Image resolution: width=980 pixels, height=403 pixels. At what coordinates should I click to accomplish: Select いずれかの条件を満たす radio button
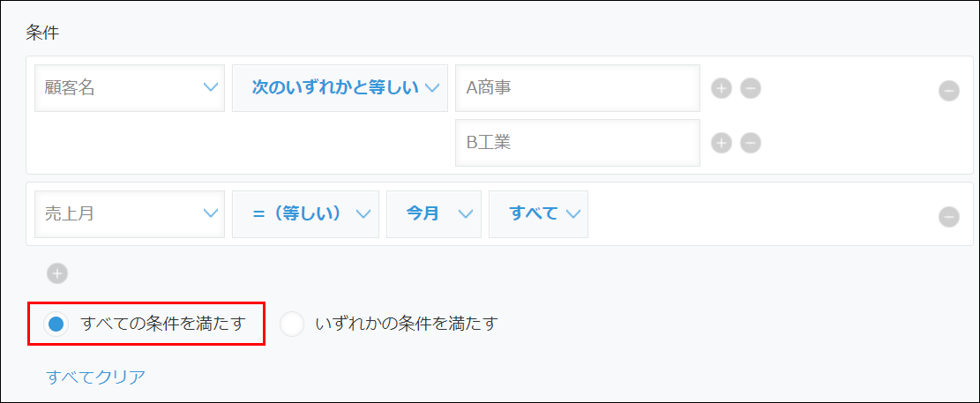pyautogui.click(x=292, y=324)
